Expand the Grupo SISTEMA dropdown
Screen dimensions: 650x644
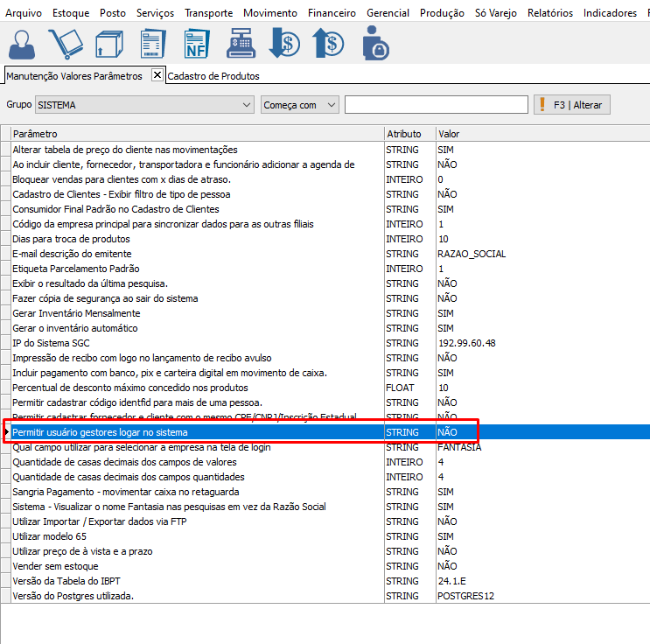pos(245,105)
